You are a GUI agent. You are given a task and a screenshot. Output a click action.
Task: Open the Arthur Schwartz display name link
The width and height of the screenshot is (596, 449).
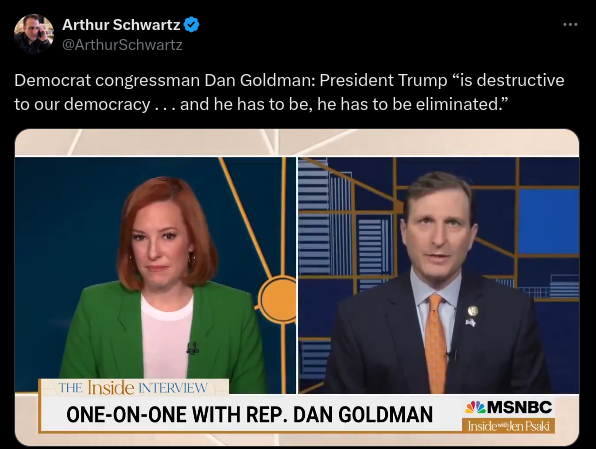[x=121, y=25]
